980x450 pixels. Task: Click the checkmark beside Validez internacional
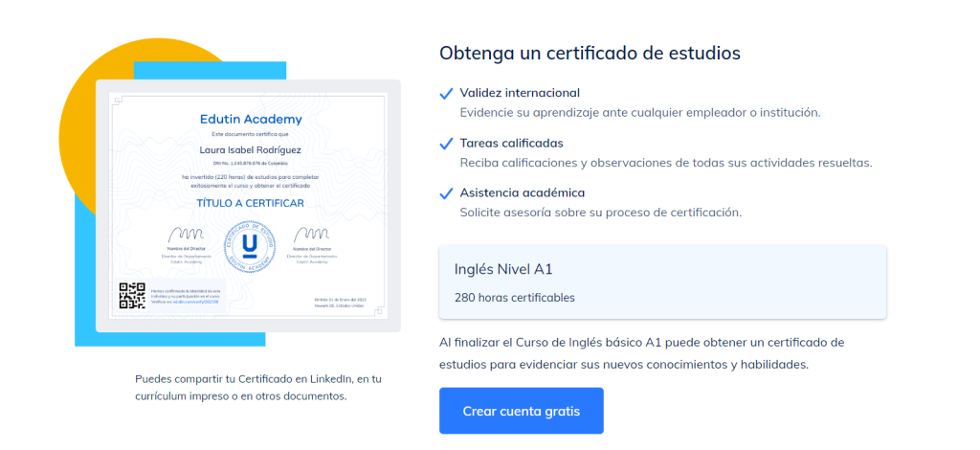[x=446, y=94]
